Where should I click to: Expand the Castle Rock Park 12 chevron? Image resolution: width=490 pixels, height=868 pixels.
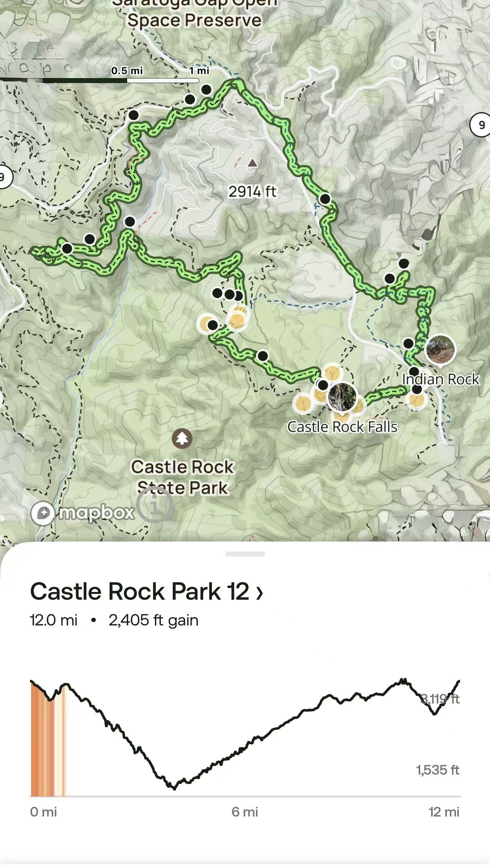[x=260, y=592]
